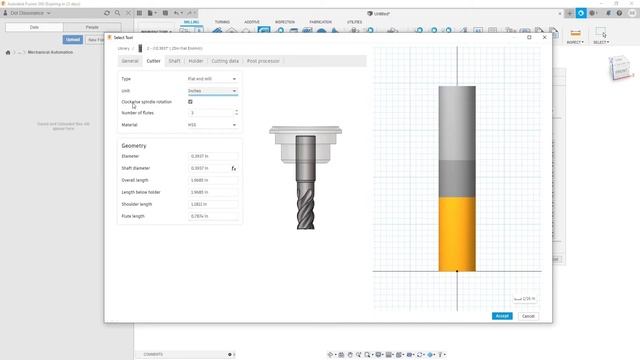
Task: Adjust the Number of flutes stepper arrows
Action: [x=236, y=113]
